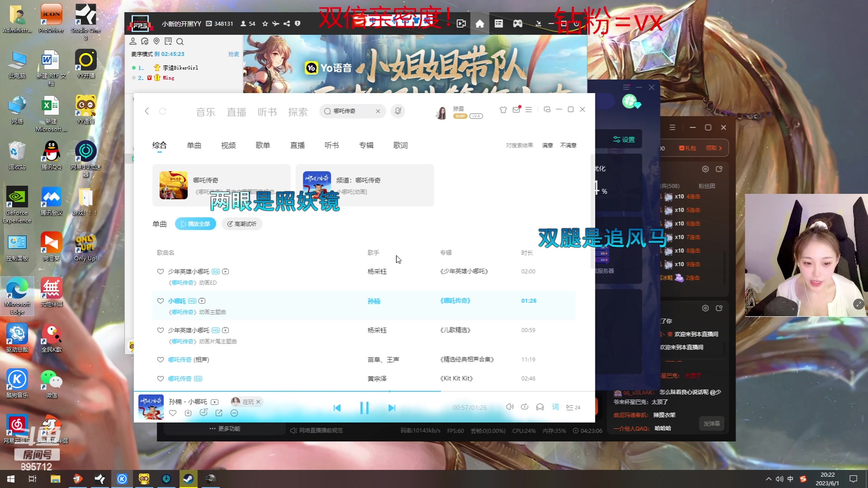The image size is (868, 488).
Task: Switch to the 歌单 tab
Action: [263, 145]
